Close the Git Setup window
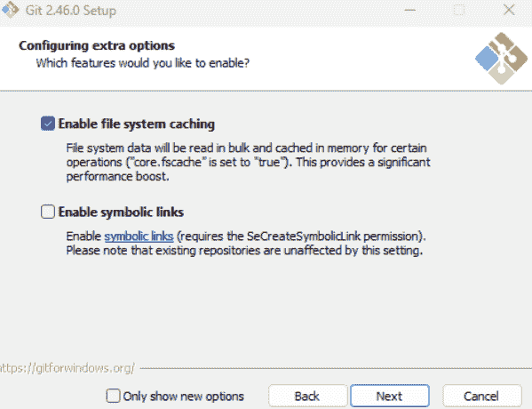 click(x=509, y=10)
